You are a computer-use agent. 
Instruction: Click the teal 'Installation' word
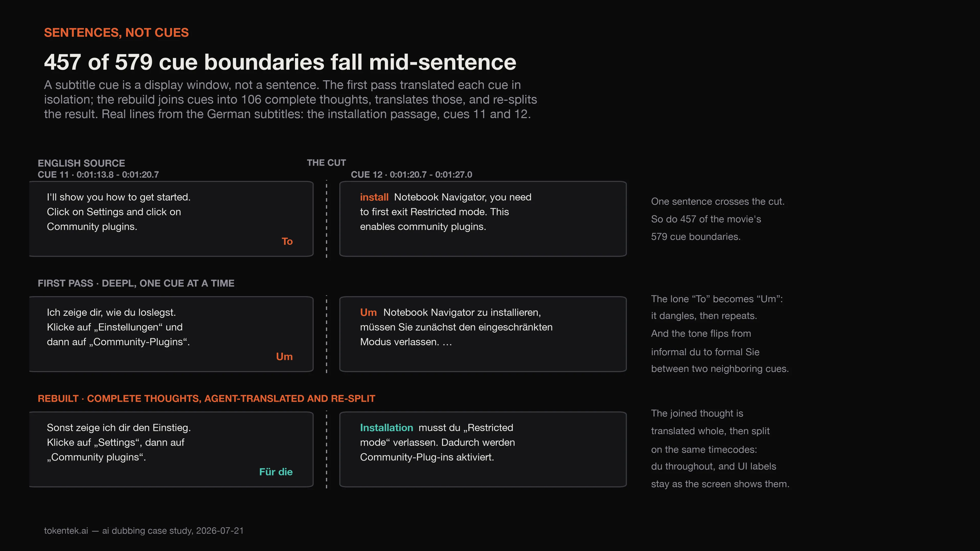point(386,428)
